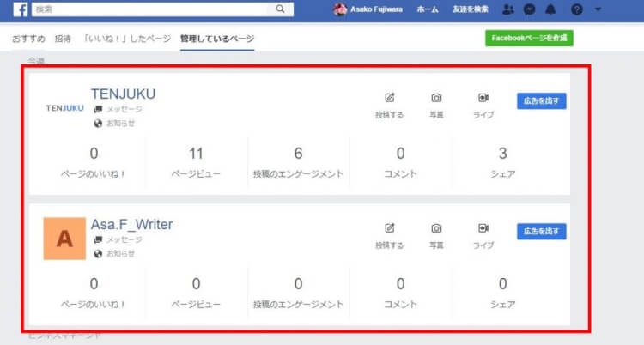Click TENJUKU 投稿のエンゲージメント count 6
This screenshot has height=345, width=644.
pyautogui.click(x=298, y=154)
